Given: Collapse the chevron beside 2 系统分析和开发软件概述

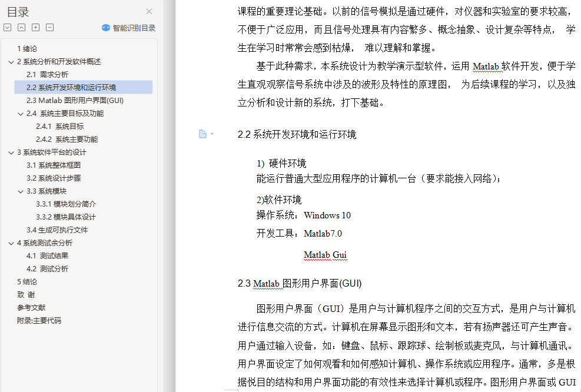Looking at the screenshot, I should (11, 62).
